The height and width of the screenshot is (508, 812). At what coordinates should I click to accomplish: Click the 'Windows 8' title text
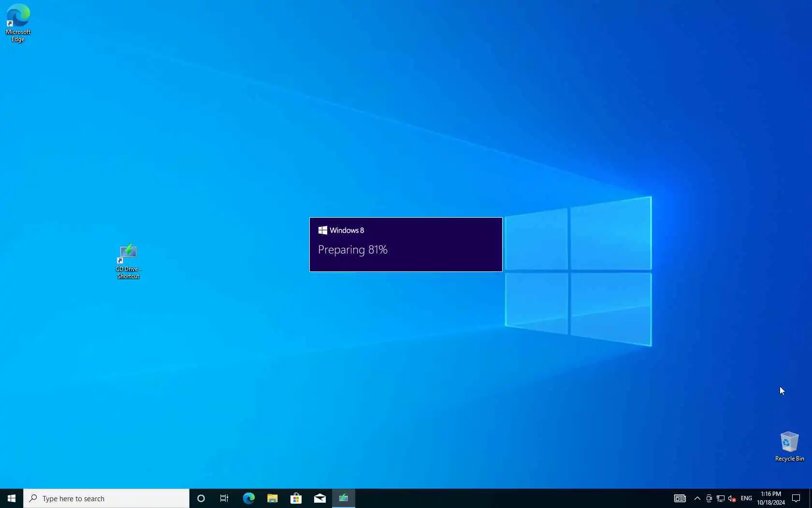click(x=347, y=230)
